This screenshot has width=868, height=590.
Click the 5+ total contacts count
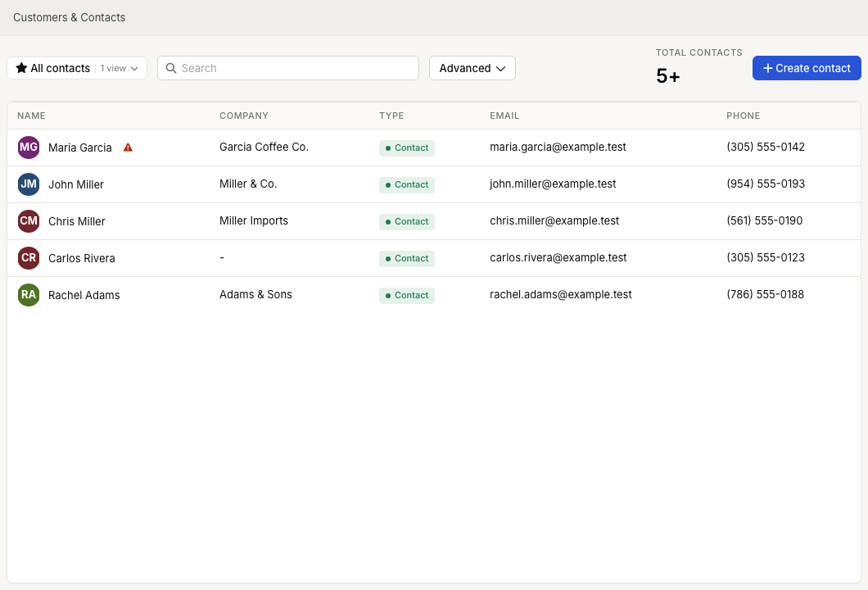[x=668, y=76]
